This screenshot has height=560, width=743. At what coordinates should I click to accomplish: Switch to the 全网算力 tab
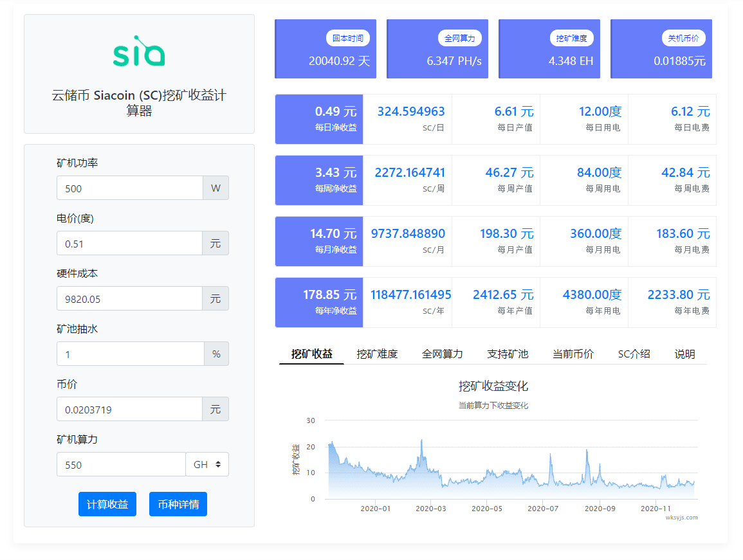pos(442,354)
